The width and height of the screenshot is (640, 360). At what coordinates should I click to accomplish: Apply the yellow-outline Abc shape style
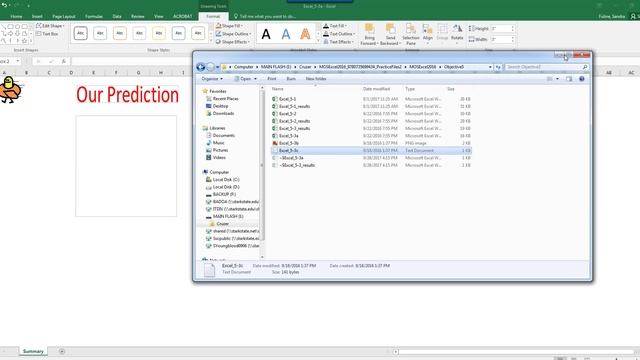point(159,33)
